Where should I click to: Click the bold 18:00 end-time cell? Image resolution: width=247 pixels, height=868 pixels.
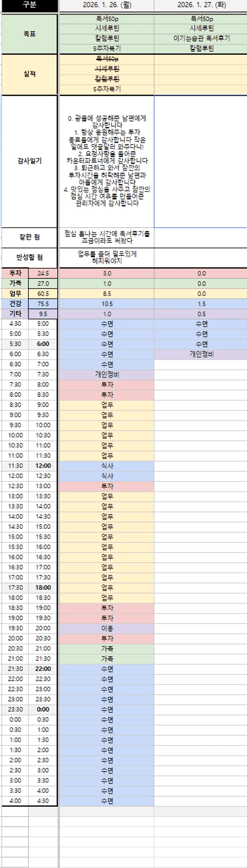43,588
